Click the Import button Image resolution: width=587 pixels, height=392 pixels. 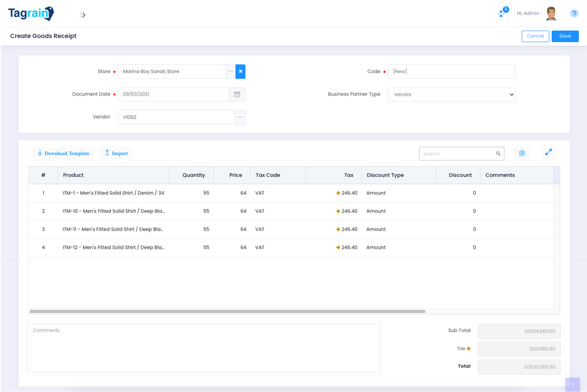pos(116,153)
